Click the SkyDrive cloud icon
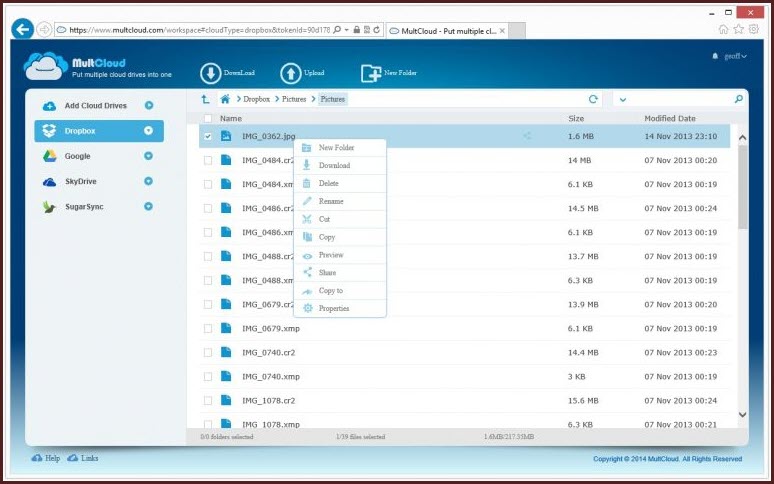This screenshot has height=484, width=774. [x=49, y=182]
